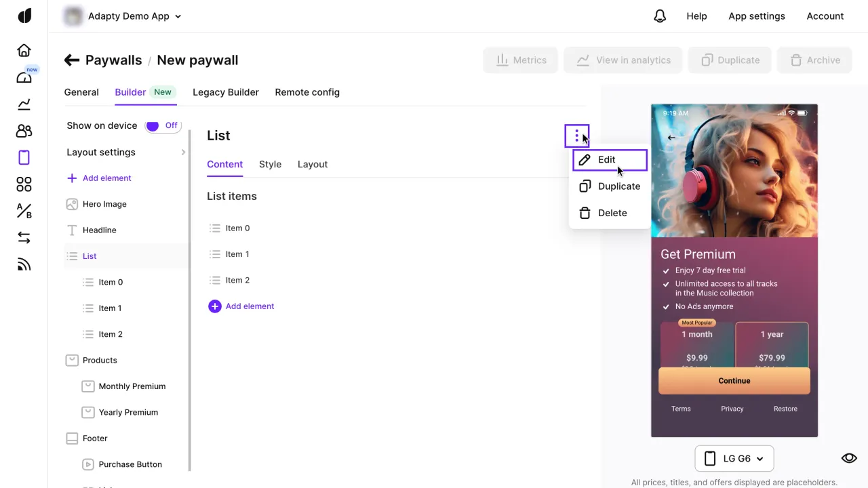Switch to the Remote config tab

[307, 92]
